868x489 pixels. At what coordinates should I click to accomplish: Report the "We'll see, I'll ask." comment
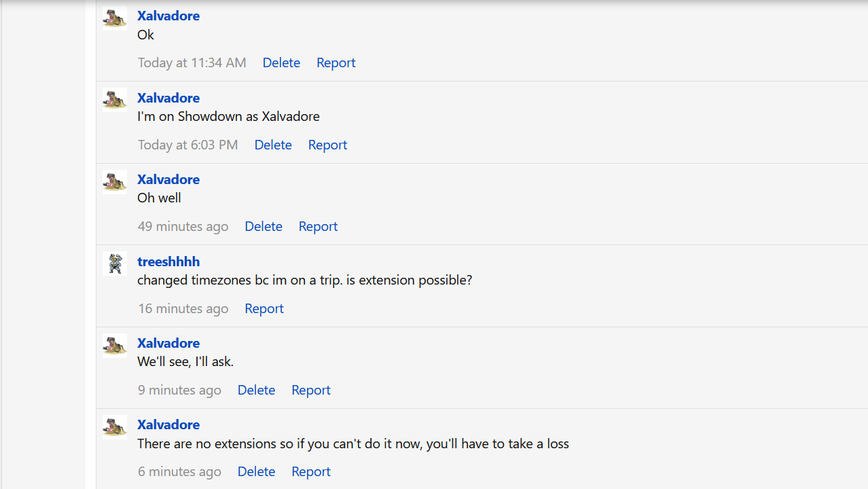[x=311, y=390]
